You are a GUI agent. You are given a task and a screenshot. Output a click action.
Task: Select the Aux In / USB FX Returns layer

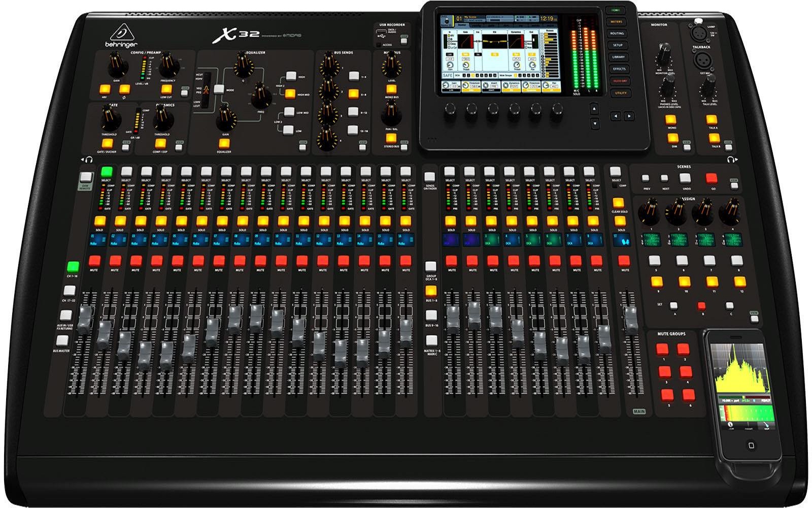[66, 316]
